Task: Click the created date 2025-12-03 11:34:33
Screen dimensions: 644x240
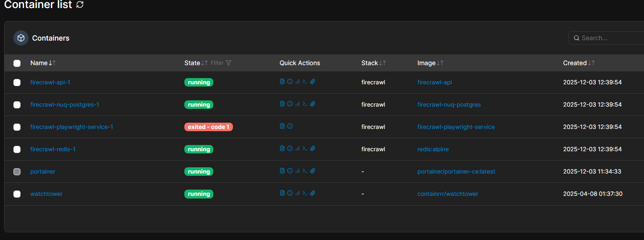Action: point(592,171)
